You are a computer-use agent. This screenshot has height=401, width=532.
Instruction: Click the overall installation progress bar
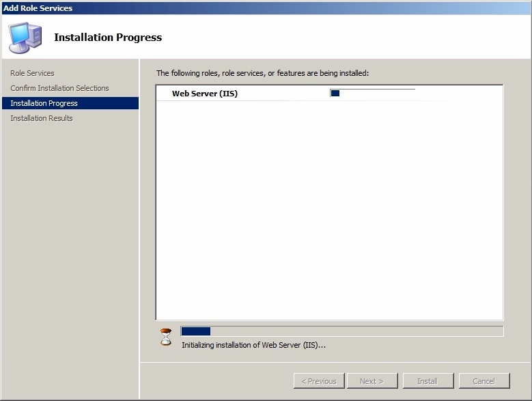(342, 331)
